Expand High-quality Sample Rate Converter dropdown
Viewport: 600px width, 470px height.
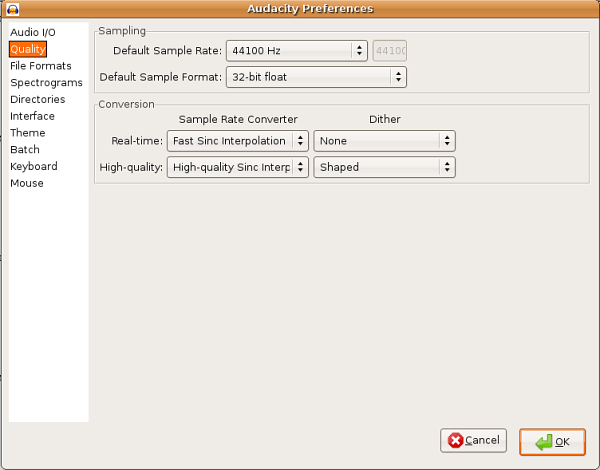pyautogui.click(x=238, y=167)
